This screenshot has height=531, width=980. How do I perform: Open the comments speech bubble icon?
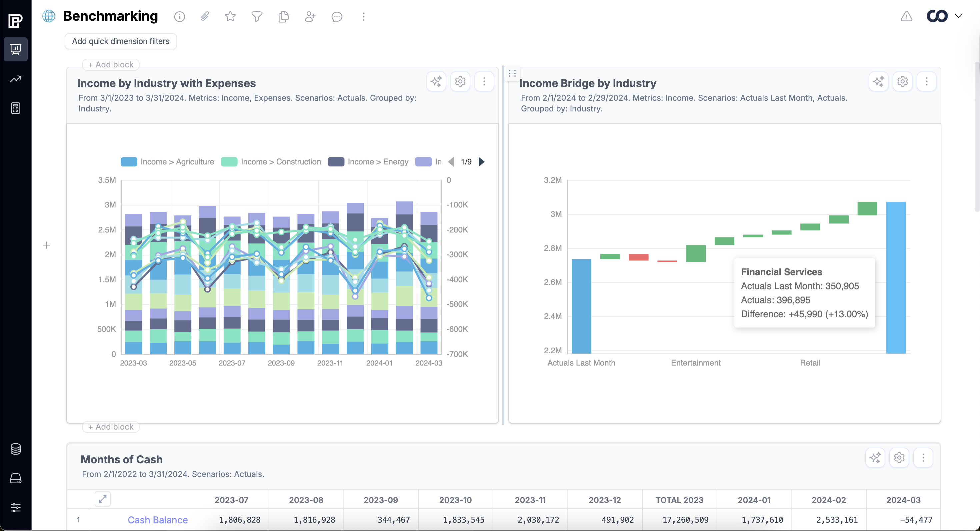coord(337,16)
